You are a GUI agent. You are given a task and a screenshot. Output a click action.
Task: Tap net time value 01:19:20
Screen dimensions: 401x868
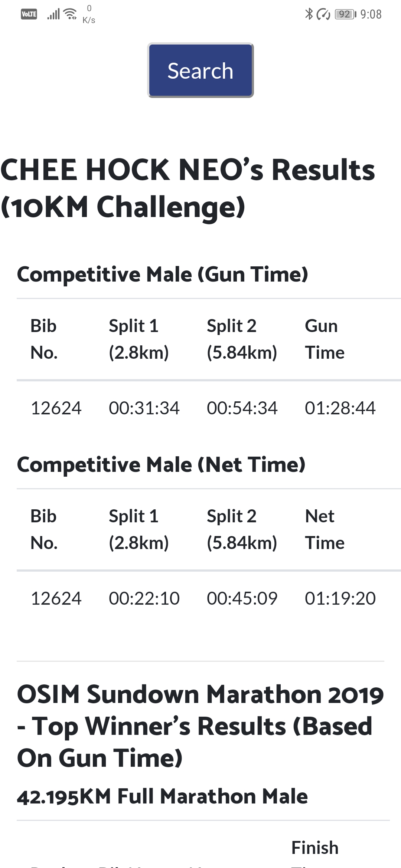tap(340, 598)
